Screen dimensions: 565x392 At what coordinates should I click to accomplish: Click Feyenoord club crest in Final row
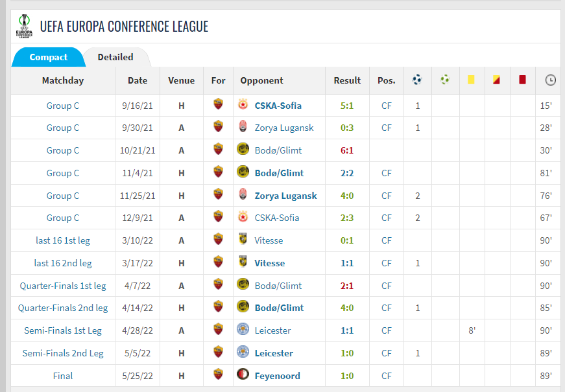243,376
